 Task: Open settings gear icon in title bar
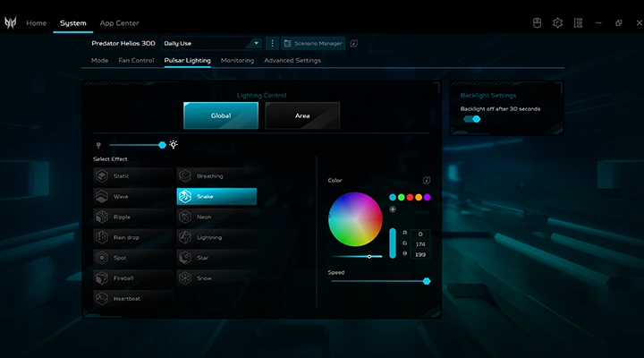pos(557,22)
